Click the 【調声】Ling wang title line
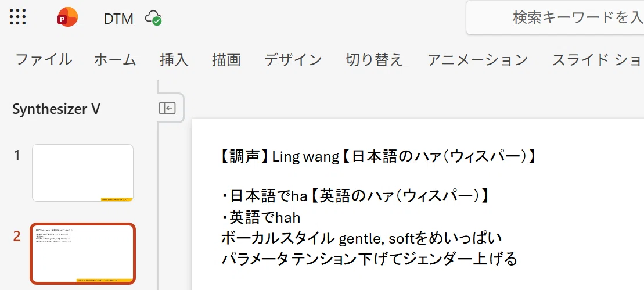 pos(378,156)
